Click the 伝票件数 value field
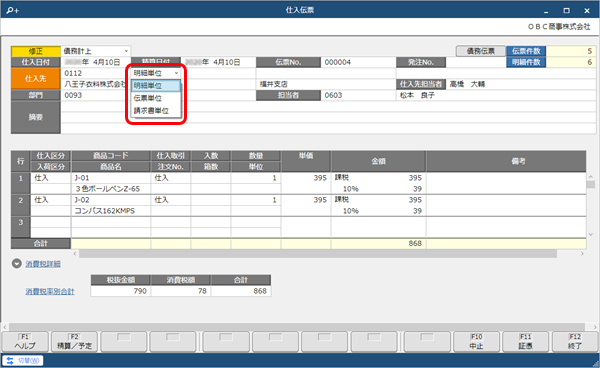The width and height of the screenshot is (600, 368). [571, 51]
